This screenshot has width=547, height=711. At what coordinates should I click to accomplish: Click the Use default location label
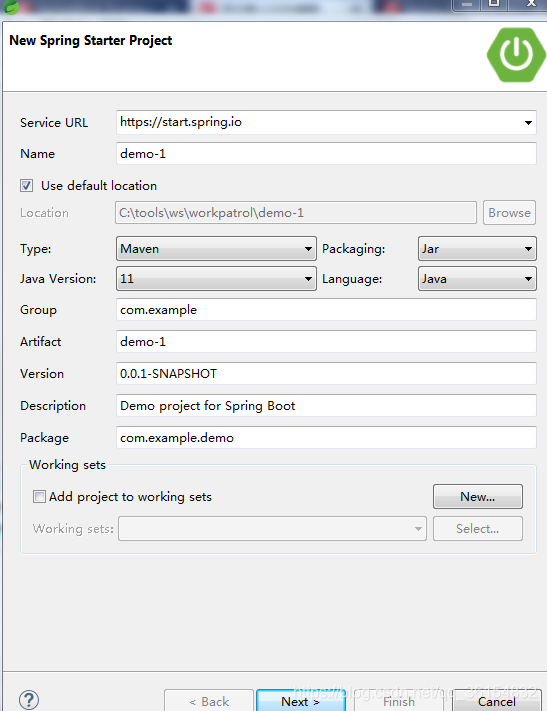pyautogui.click(x=99, y=185)
